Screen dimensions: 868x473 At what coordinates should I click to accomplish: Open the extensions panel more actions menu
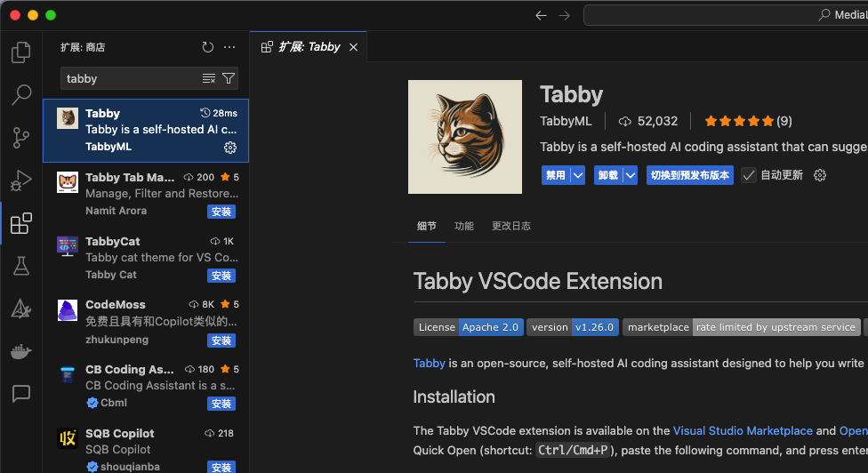[x=229, y=48]
